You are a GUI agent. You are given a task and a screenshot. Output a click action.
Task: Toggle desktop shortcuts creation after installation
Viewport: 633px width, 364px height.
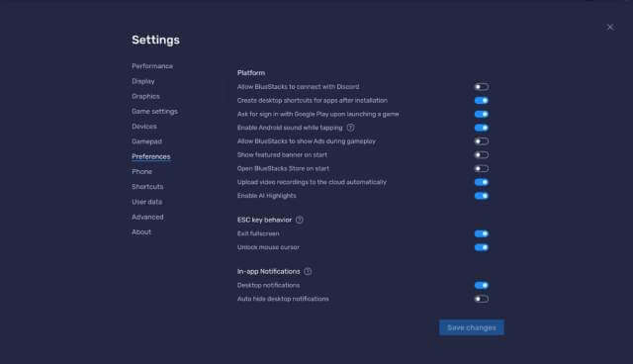(482, 101)
